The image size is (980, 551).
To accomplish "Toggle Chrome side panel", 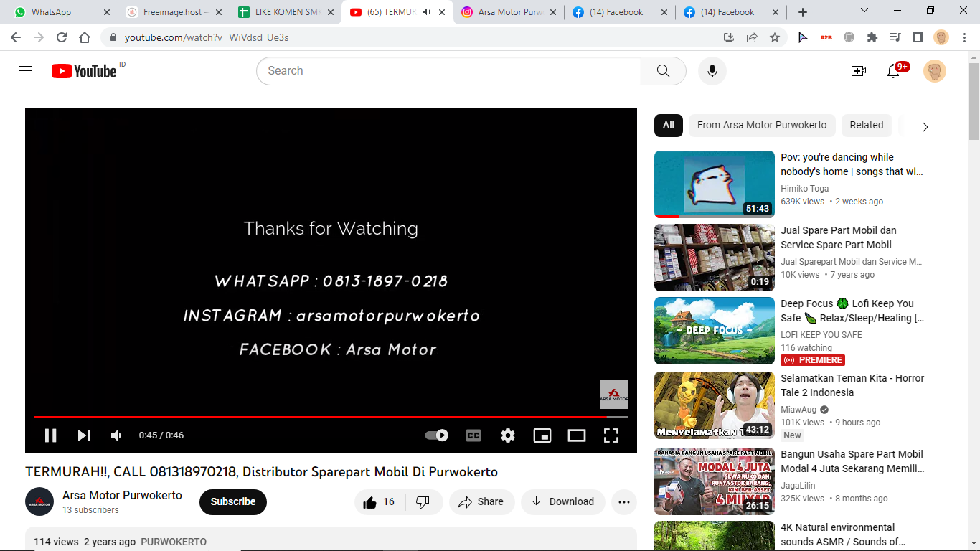I will [918, 37].
